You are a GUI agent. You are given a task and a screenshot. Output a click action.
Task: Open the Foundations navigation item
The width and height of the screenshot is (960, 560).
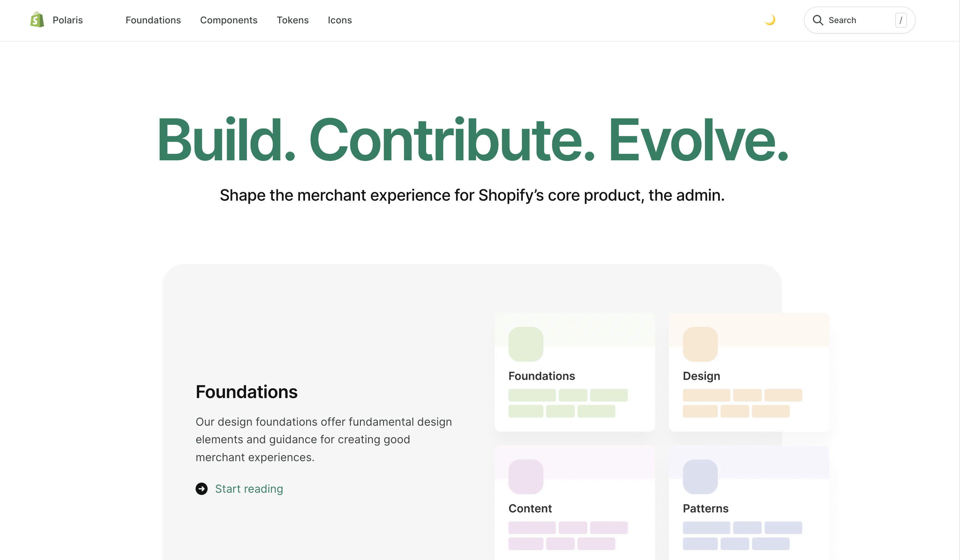153,20
